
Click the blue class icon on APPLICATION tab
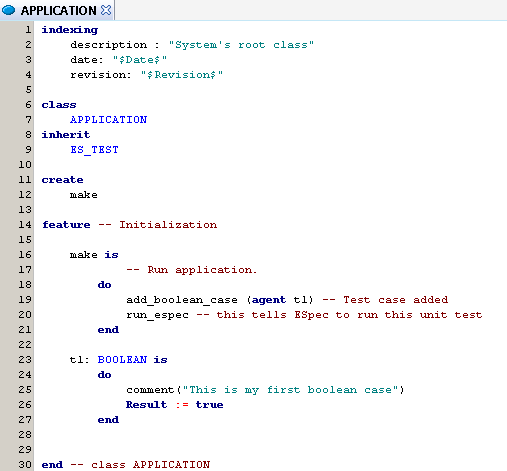click(x=8, y=10)
